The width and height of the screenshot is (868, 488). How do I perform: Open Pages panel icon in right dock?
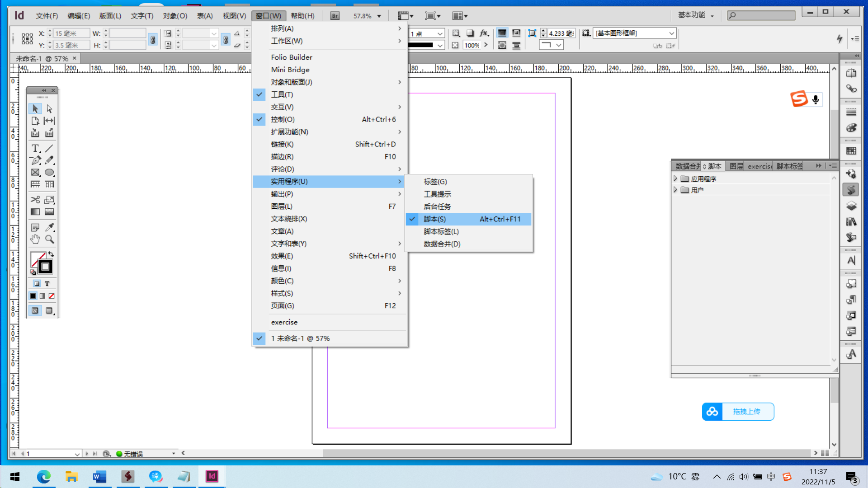point(851,73)
